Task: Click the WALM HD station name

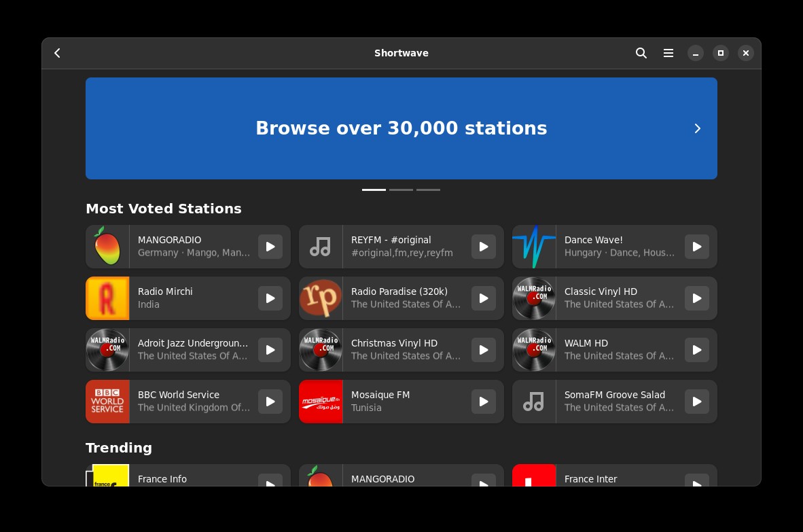Action: (586, 344)
